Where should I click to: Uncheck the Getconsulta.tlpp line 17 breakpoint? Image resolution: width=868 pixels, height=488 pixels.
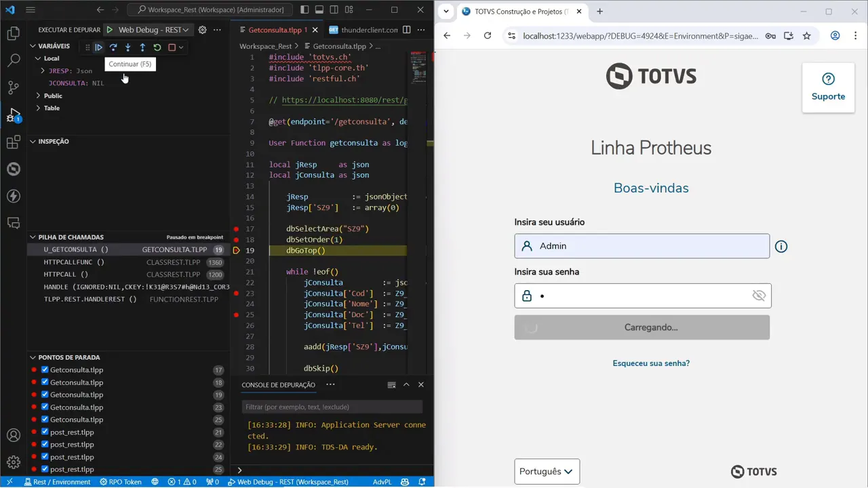[x=45, y=370]
